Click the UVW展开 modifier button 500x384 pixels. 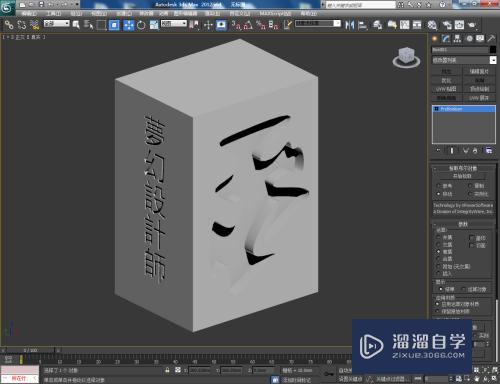[479, 98]
